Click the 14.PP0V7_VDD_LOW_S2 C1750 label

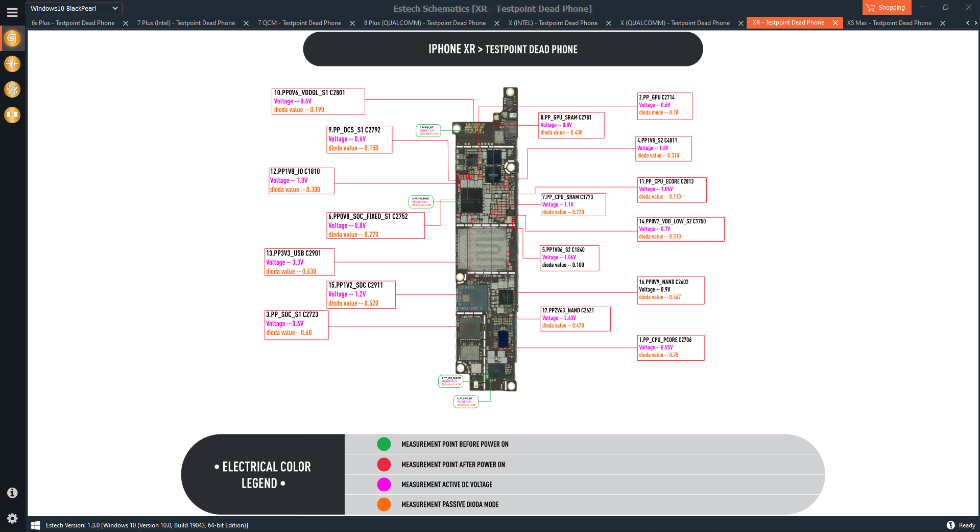(681, 229)
